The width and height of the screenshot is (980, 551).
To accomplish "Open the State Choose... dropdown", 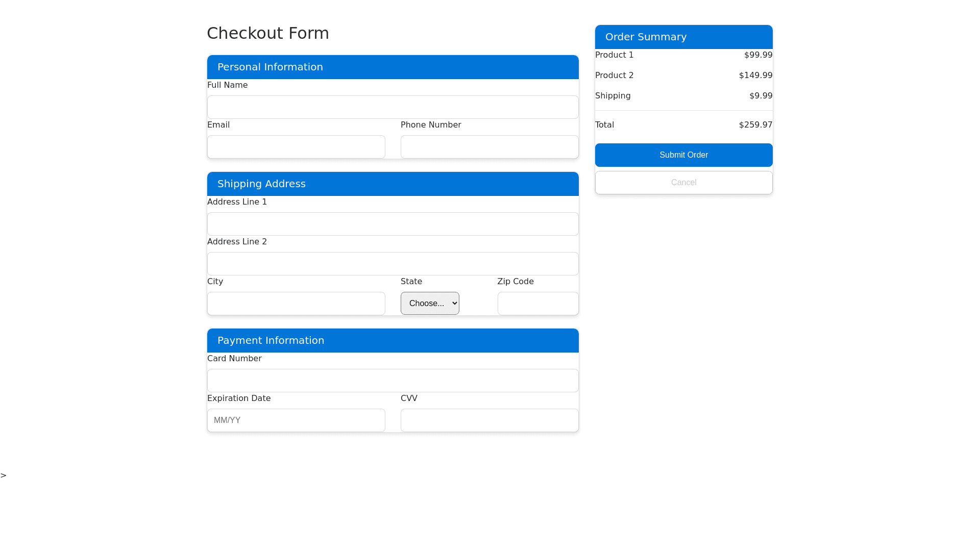I will (430, 304).
